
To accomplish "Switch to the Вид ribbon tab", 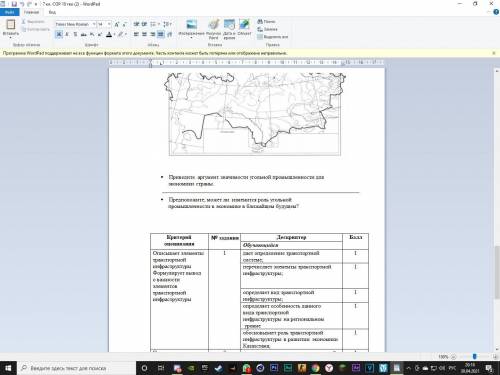I will click(52, 12).
